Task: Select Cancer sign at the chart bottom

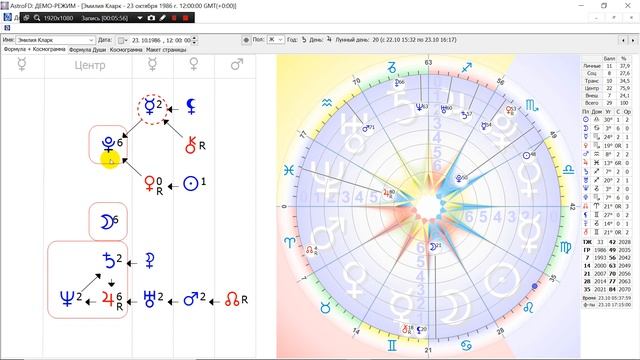Action: click(x=466, y=345)
